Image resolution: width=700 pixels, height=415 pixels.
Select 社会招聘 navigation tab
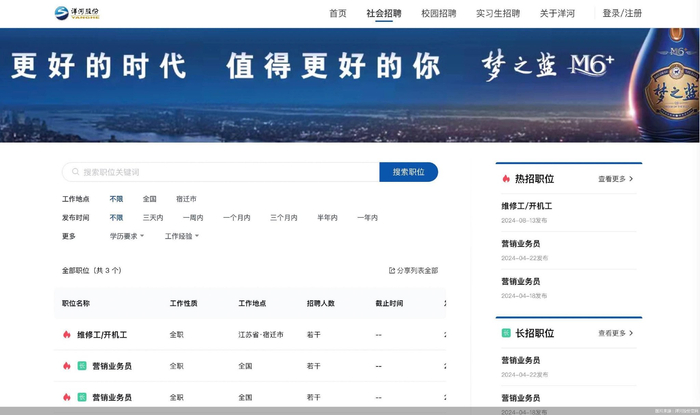(384, 13)
